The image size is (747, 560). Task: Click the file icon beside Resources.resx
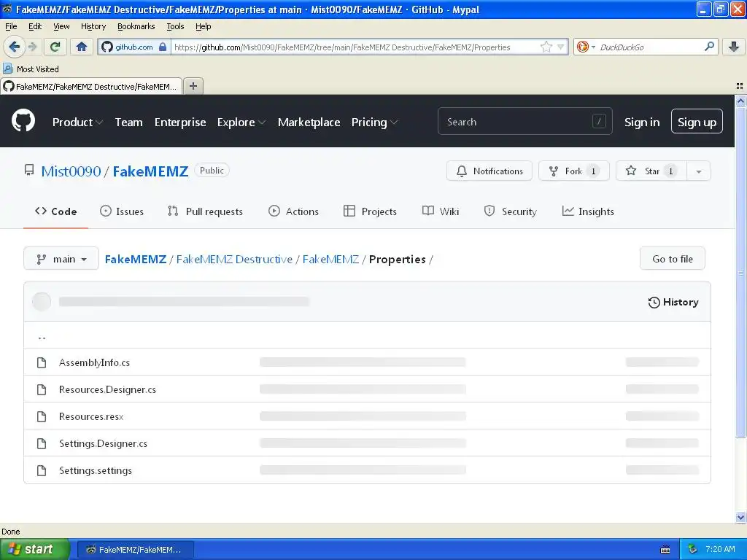point(42,416)
